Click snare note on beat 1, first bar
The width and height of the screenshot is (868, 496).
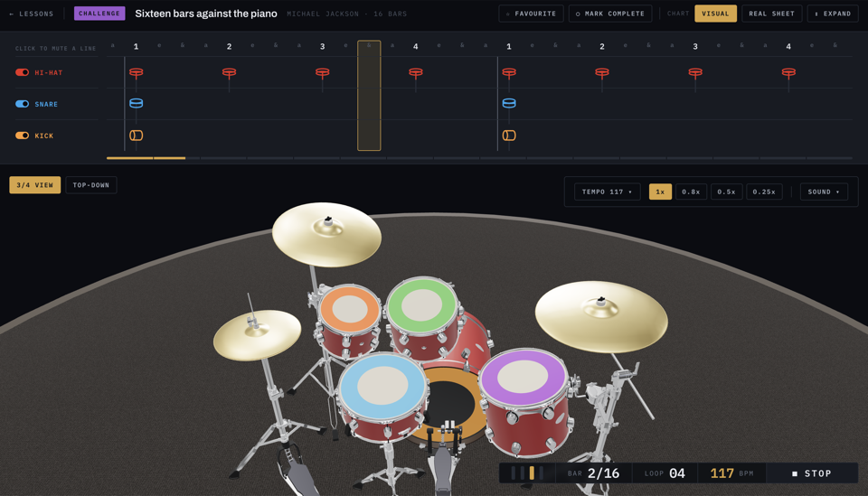tap(137, 103)
